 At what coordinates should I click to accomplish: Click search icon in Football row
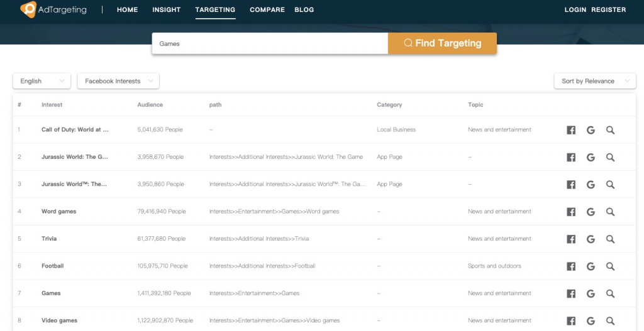coord(610,266)
